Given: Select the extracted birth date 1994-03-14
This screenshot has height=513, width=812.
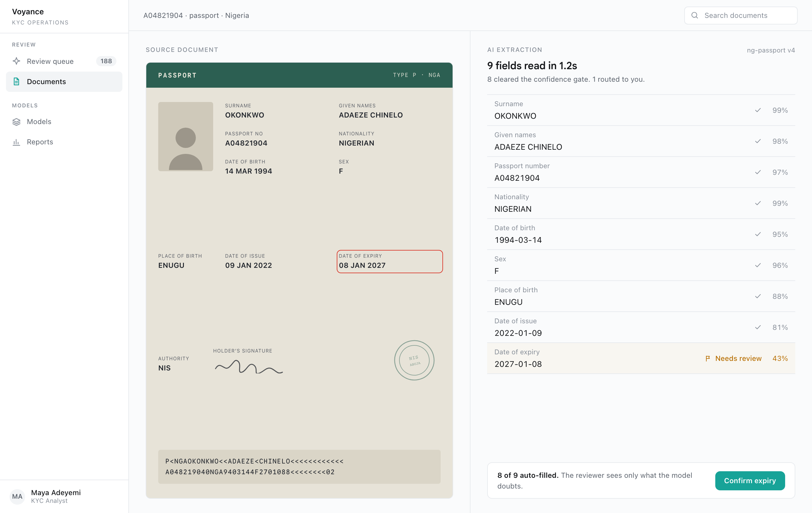Looking at the screenshot, I should 518,240.
